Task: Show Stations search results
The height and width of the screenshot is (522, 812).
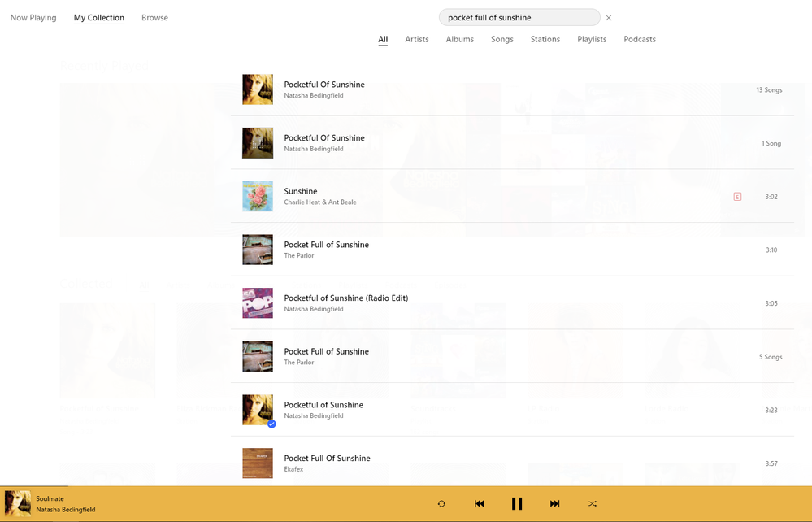Action: [x=545, y=39]
